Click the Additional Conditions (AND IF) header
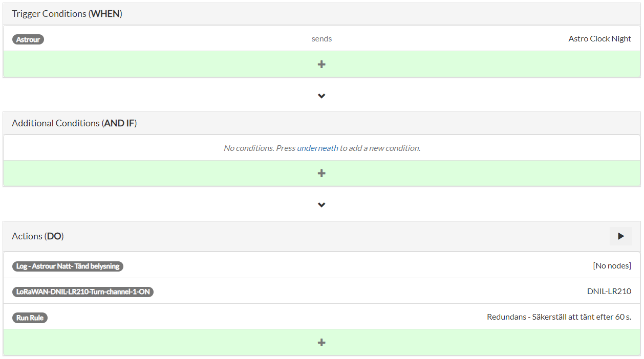This screenshot has height=359, width=644. [74, 123]
